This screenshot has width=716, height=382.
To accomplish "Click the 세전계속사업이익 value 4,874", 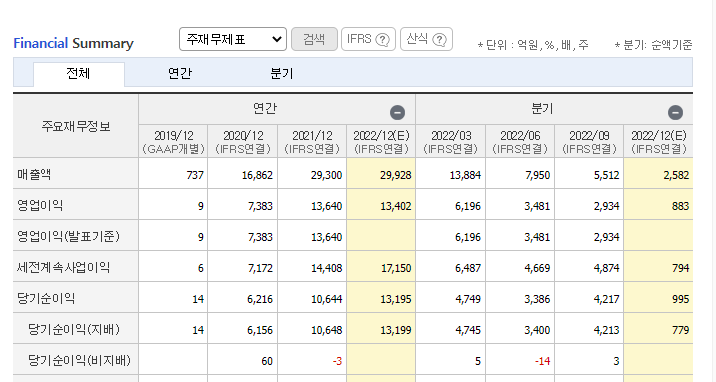I will (x=606, y=268).
